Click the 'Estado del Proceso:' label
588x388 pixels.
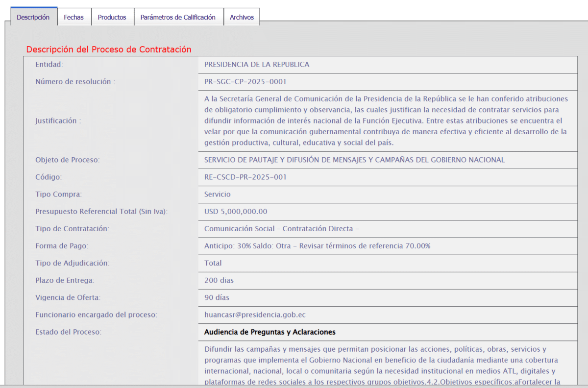pos(68,332)
